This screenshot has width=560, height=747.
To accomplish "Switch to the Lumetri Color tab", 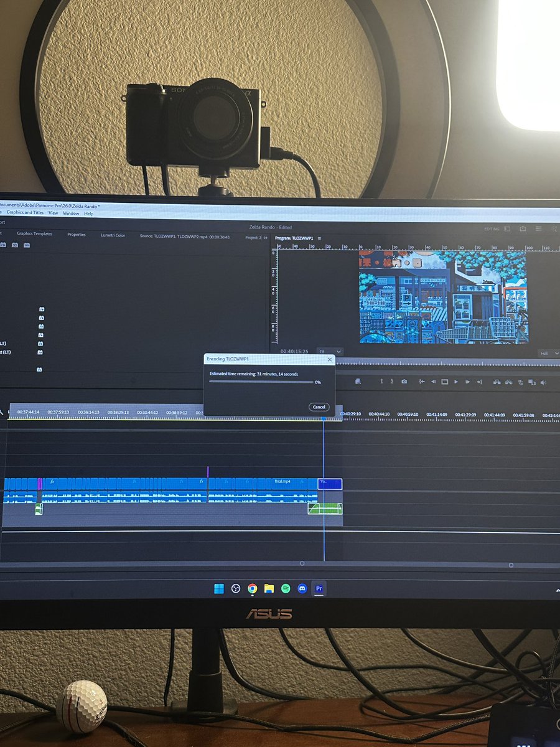I will coord(113,235).
